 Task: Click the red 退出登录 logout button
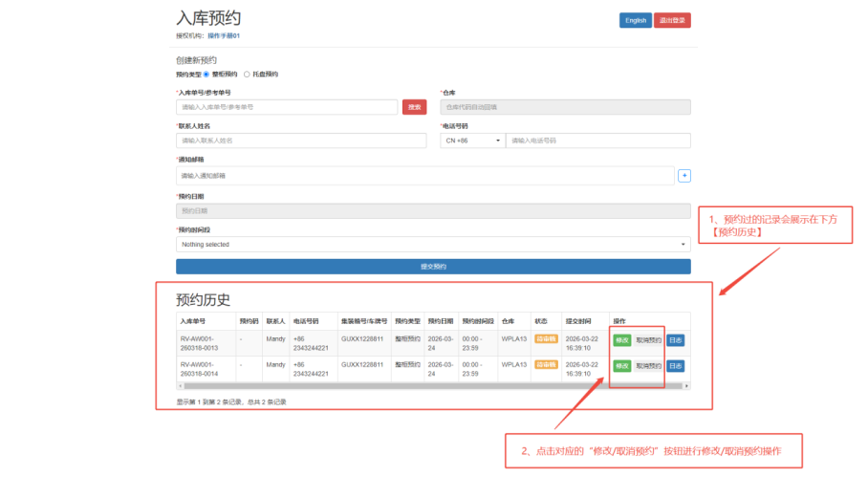(x=672, y=20)
